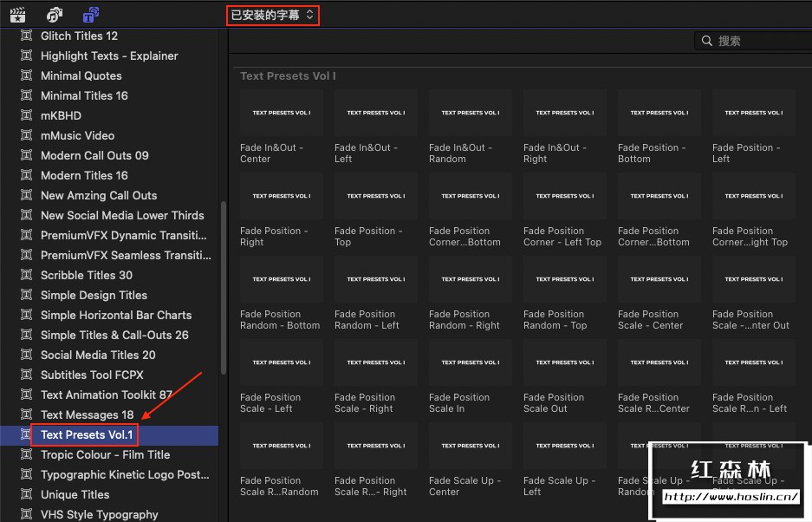This screenshot has width=812, height=522.
Task: Select Scribble Titles 30 category
Action: pos(87,275)
